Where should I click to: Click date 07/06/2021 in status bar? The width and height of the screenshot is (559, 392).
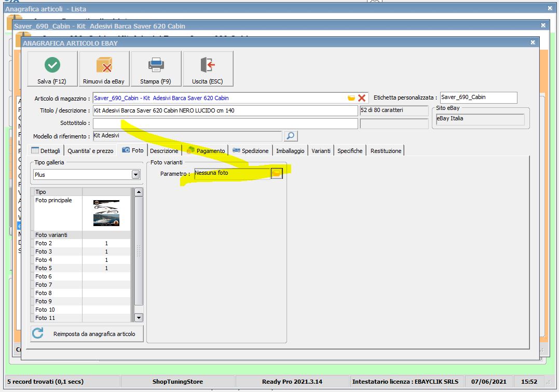(488, 381)
